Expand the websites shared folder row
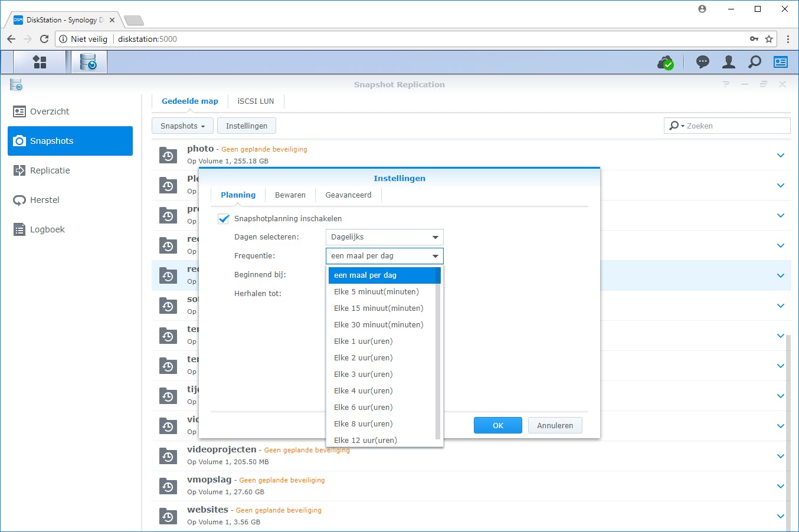 780,516
